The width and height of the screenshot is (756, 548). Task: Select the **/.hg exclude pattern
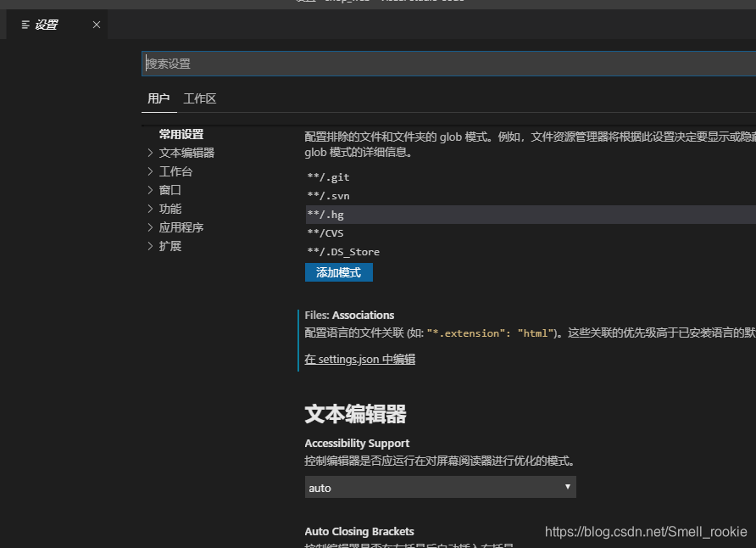(531, 215)
